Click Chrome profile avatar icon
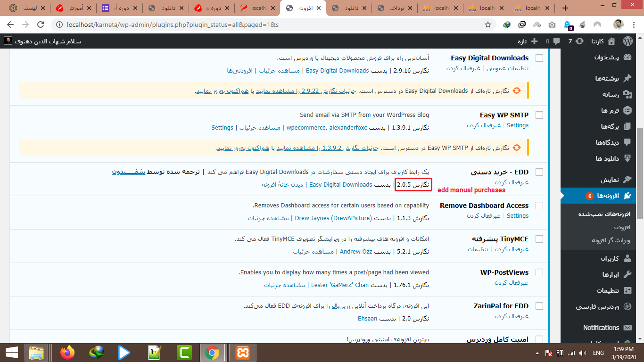 (x=618, y=25)
